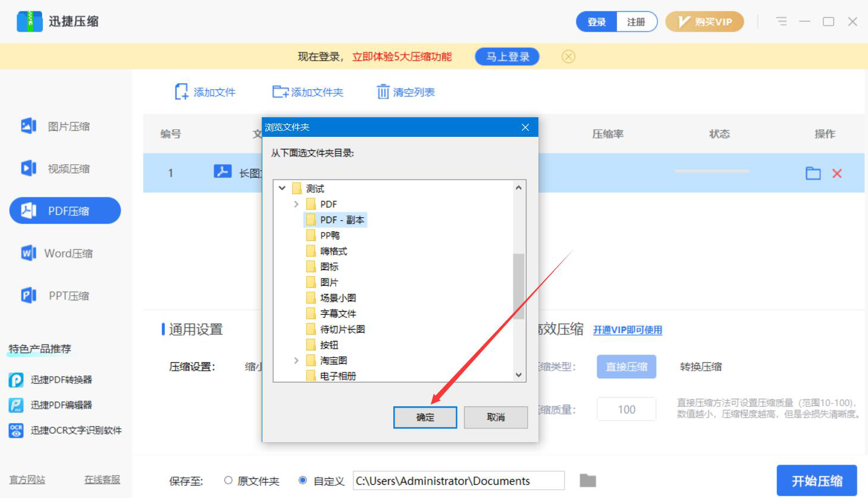Switch to the PDF压缩 tab
868x498 pixels.
(x=65, y=211)
